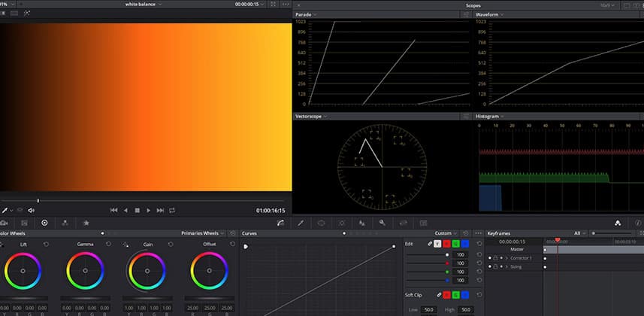Screen dimensions: 644x316
Task: Open the Information palette icon
Action: 638,223
